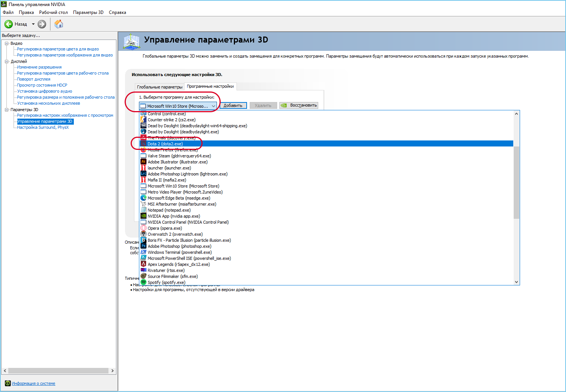The image size is (566, 392).
Task: Click the system information icon at bottom left
Action: [8, 383]
